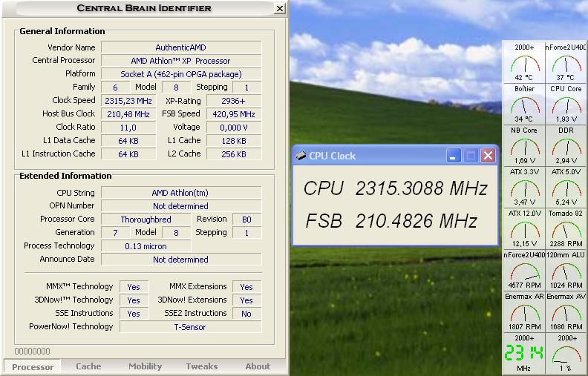Image resolution: width=588 pixels, height=376 pixels.
Task: Open the About tab
Action: pyautogui.click(x=258, y=366)
